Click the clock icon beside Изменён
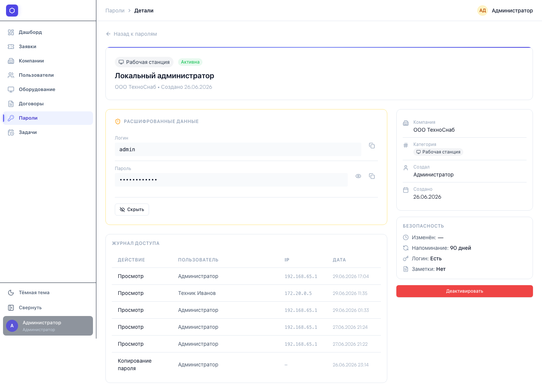Screen dimensions: 542x392 coord(406,237)
